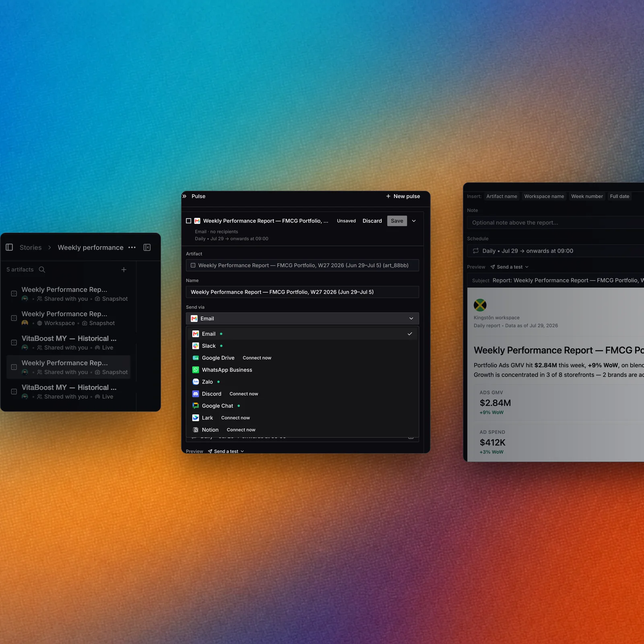Open the first Weekly Performance Rep... artifact
The width and height of the screenshot is (644, 644).
[x=68, y=294]
